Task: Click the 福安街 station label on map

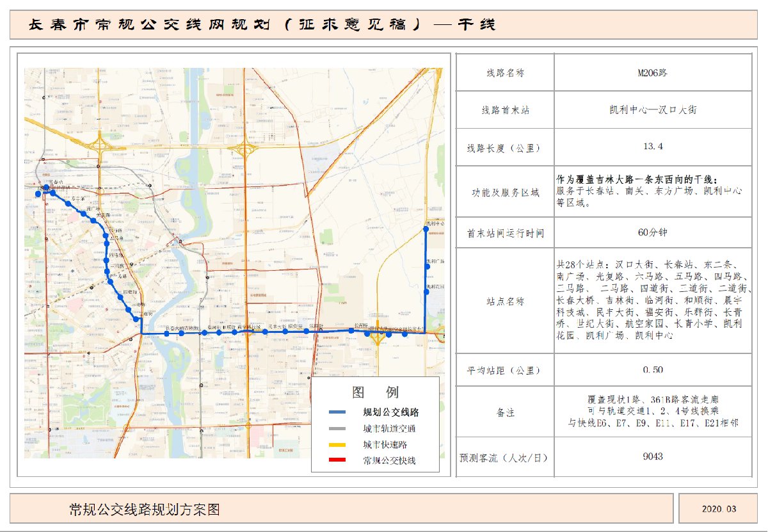Action: point(296,326)
